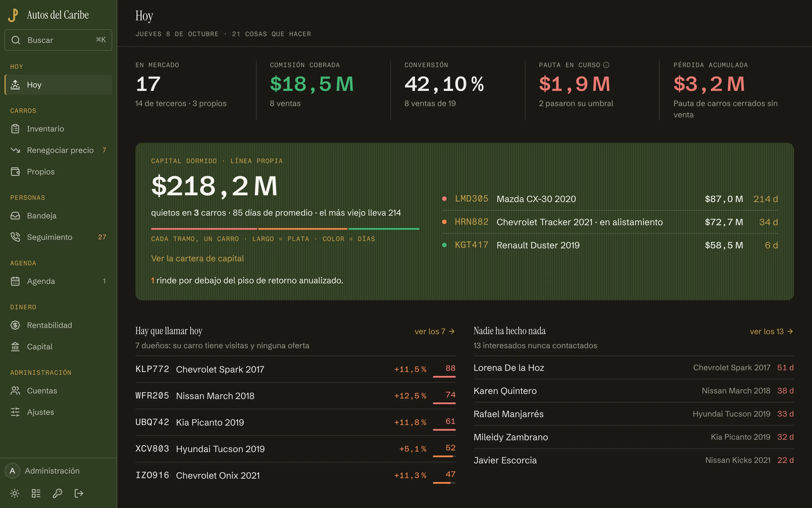The height and width of the screenshot is (508, 812).
Task: Open the Ver la cartera de capital link
Action: (x=197, y=258)
